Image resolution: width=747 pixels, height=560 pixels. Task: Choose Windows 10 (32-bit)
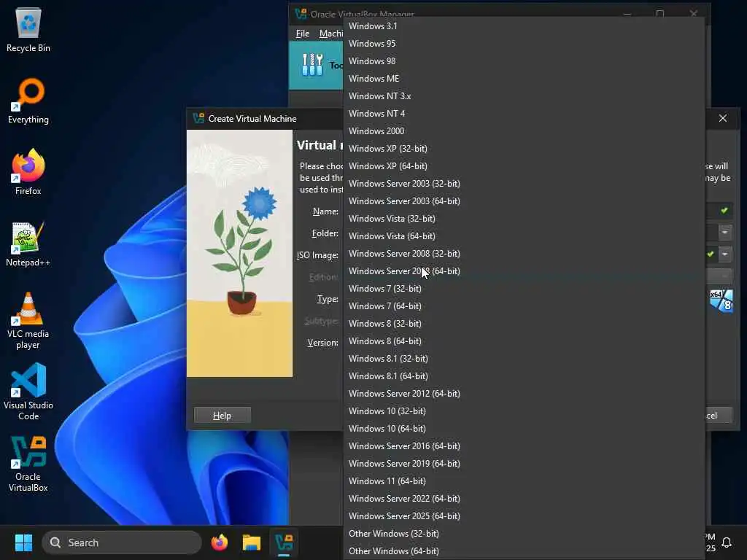524,411
